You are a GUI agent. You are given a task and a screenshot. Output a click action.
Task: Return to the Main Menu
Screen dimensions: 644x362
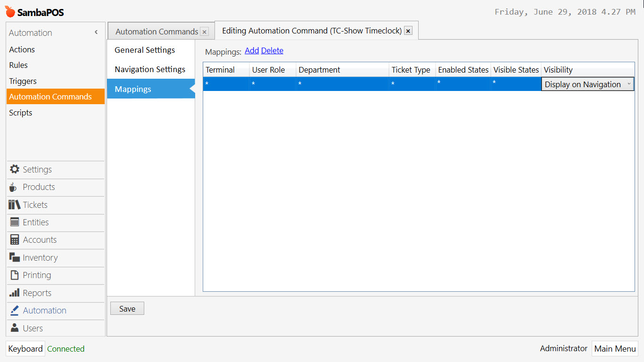click(615, 348)
